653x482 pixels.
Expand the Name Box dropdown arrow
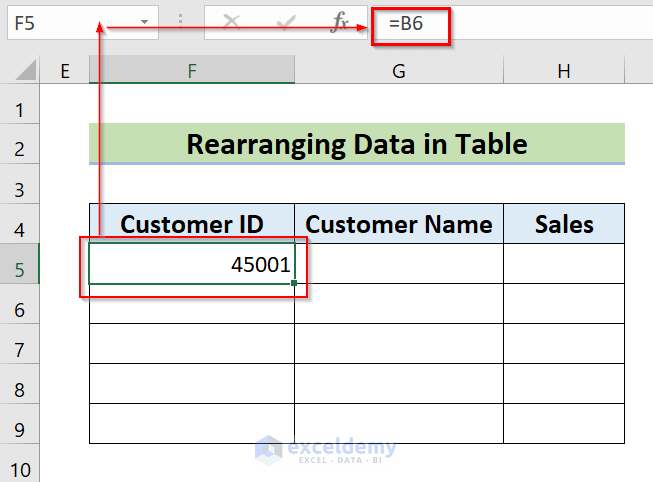144,22
